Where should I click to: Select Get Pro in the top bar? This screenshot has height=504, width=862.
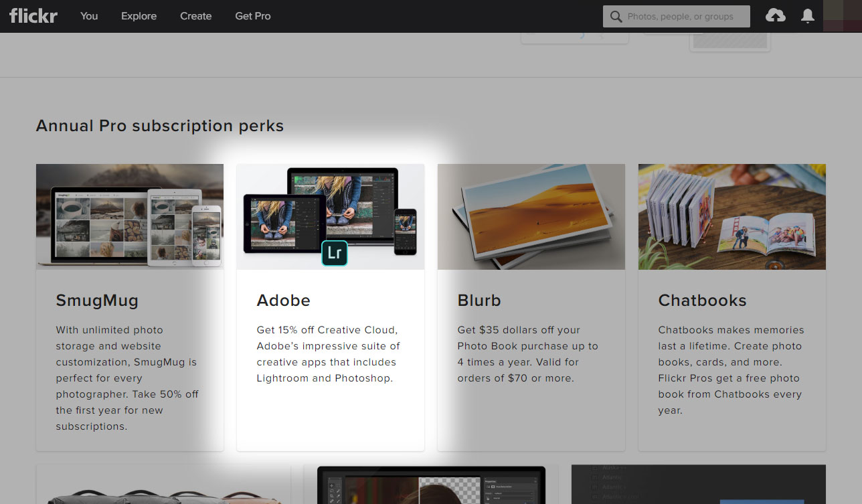tap(252, 16)
